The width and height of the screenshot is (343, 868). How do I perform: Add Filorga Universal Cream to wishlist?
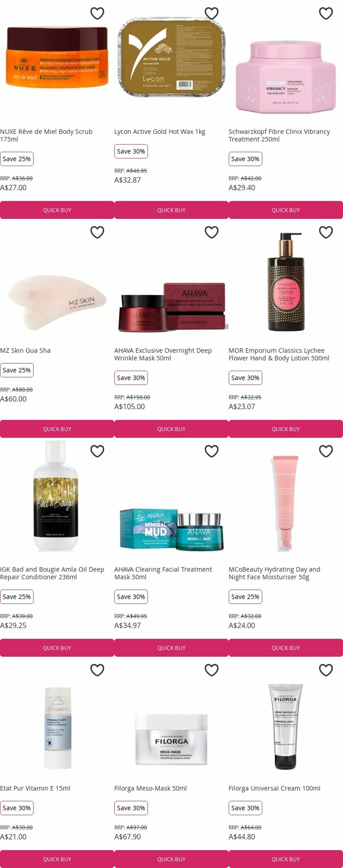click(326, 670)
